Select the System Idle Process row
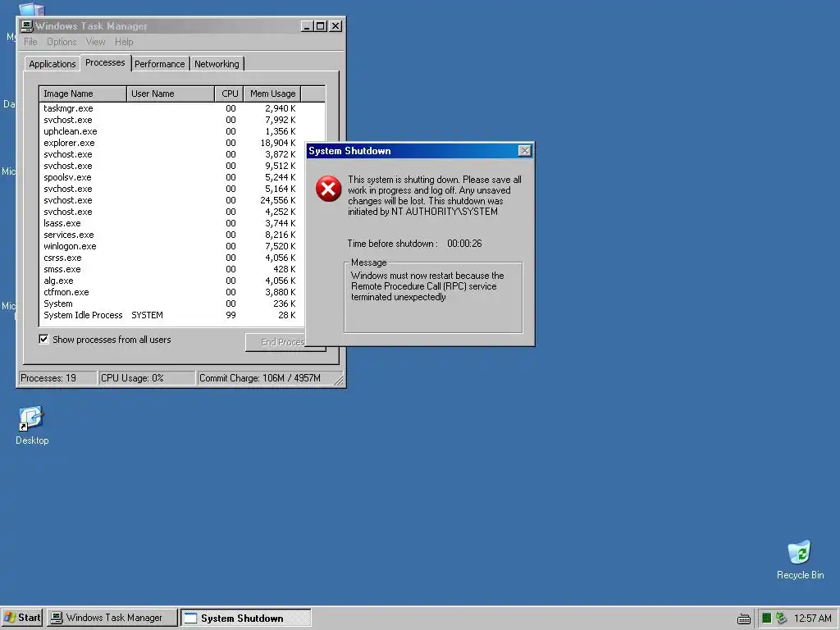The image size is (840, 630). coord(171,315)
